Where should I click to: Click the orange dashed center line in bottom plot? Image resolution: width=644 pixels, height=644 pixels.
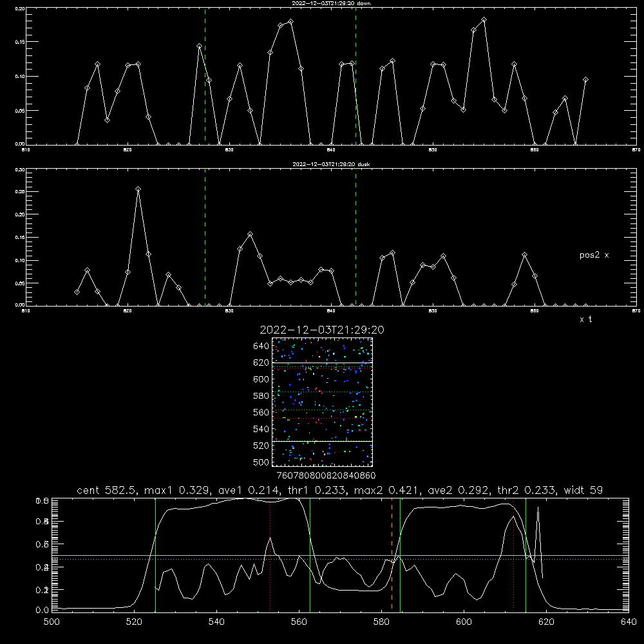tap(392, 554)
